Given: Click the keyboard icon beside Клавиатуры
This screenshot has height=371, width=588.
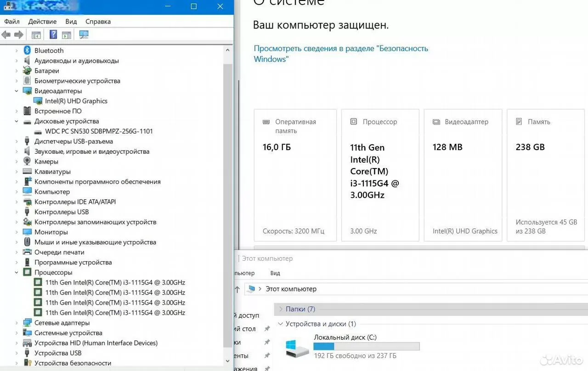Looking at the screenshot, I should (27, 172).
